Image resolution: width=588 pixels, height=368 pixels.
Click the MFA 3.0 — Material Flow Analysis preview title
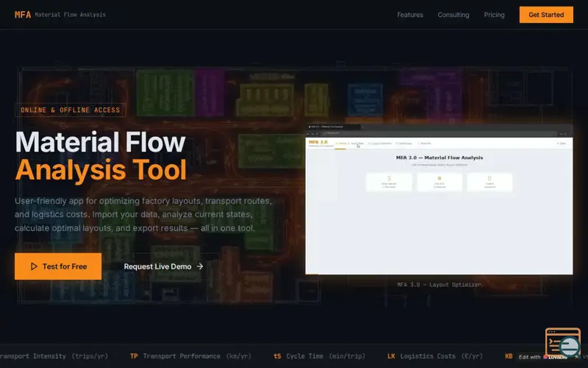click(x=439, y=158)
